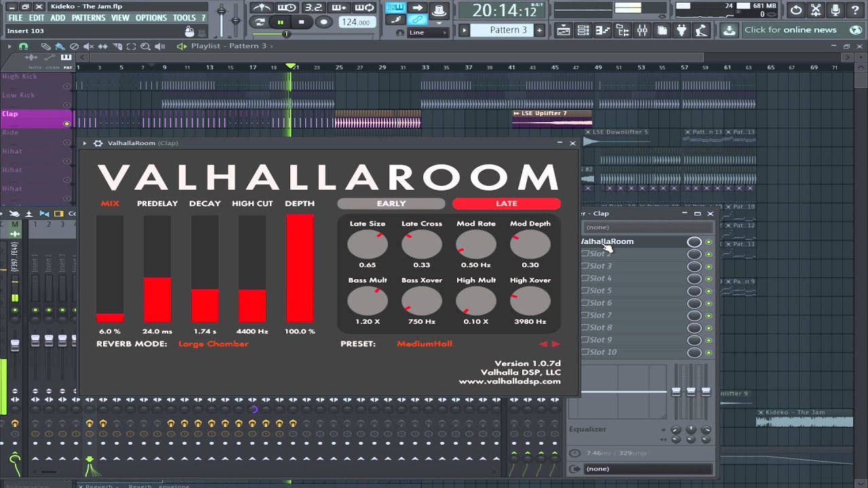Add a new pattern with plus button

coord(539,30)
